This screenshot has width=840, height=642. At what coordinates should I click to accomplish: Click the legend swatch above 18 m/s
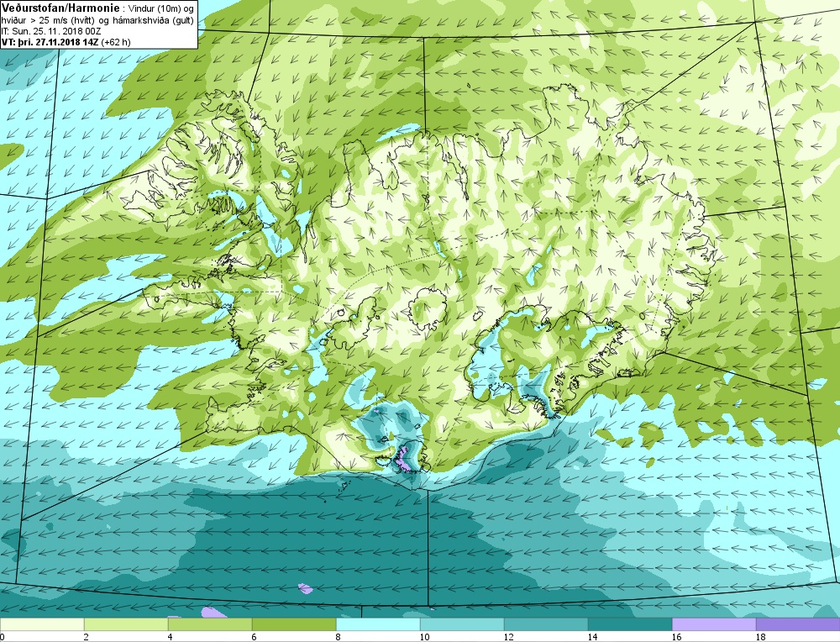click(x=798, y=624)
